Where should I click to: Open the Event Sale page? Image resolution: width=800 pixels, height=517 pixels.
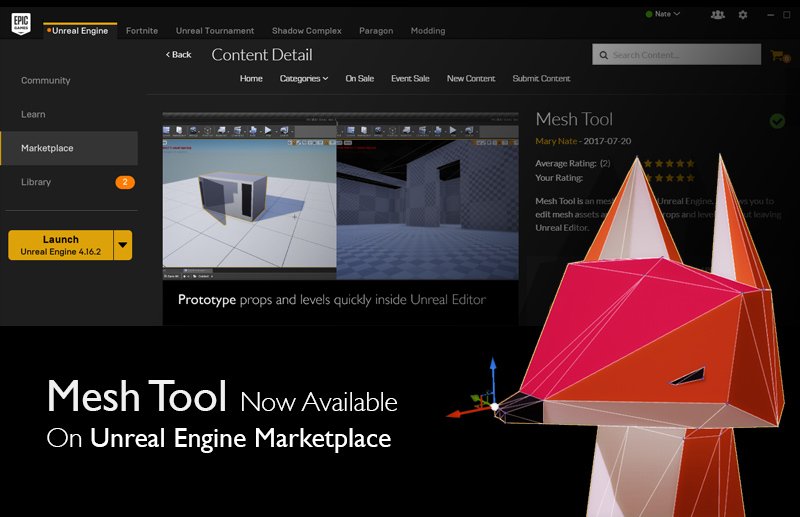coord(410,79)
